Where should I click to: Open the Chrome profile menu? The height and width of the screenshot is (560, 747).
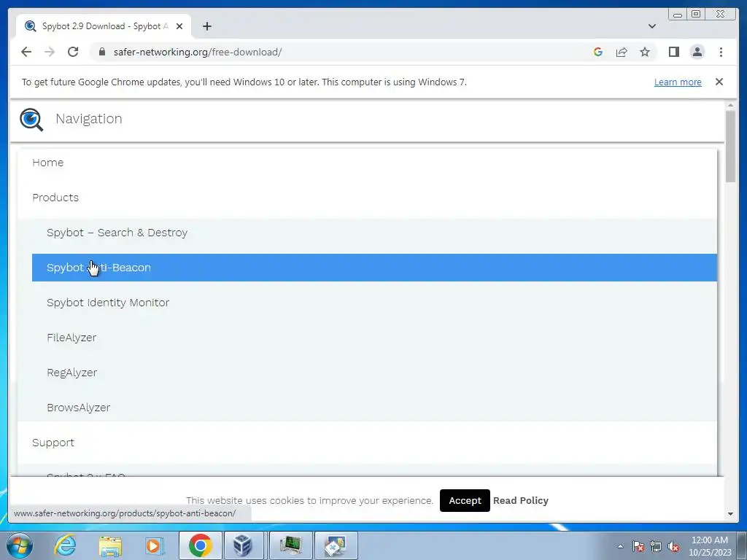[x=697, y=52]
